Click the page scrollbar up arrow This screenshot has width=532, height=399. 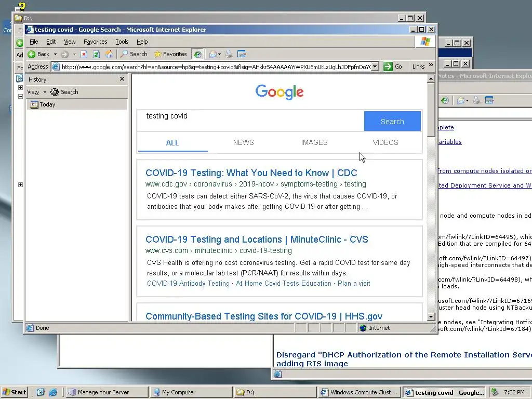(x=431, y=78)
